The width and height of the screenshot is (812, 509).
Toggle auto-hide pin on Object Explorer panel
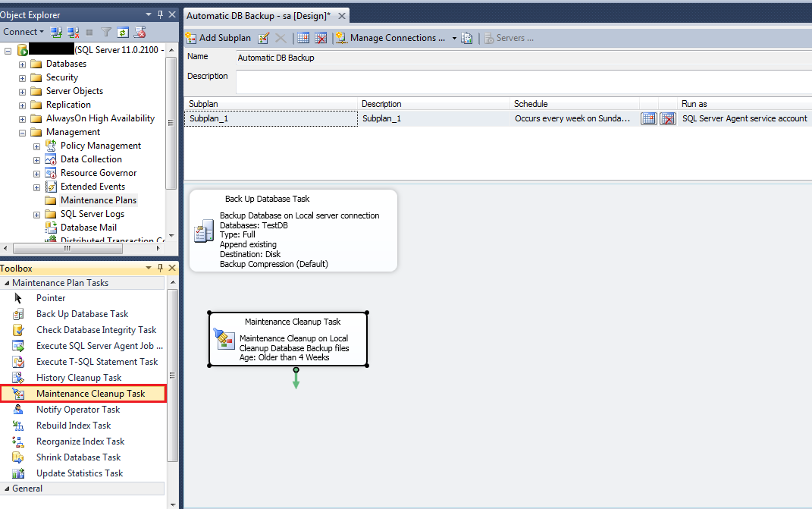[159, 14]
